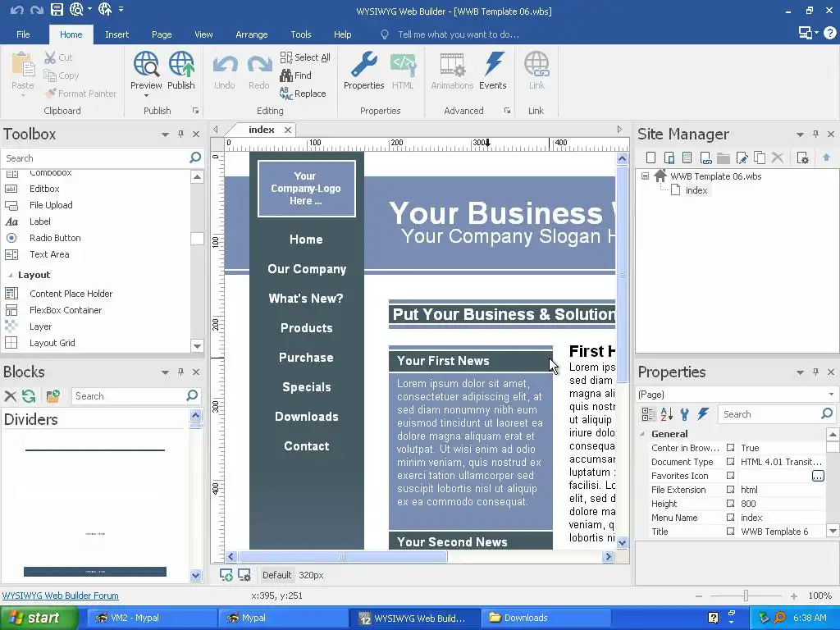The image size is (840, 630).
Task: Click the zoom in plus button
Action: (x=793, y=596)
